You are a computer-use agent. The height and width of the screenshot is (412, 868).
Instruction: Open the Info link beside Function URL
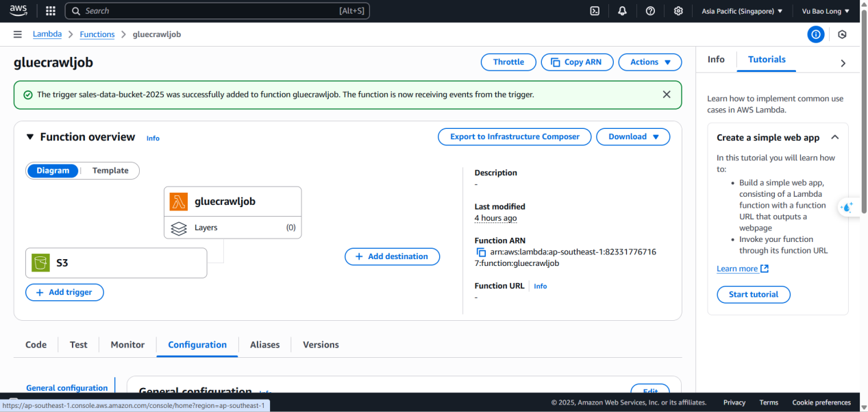click(x=541, y=287)
